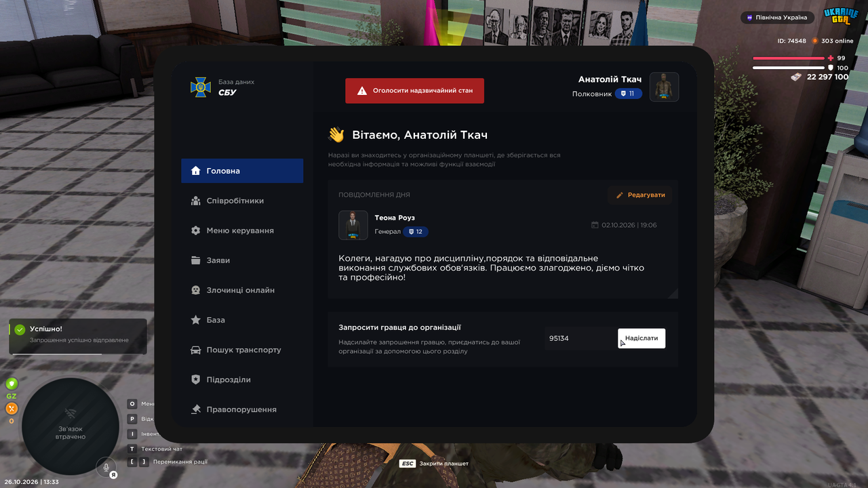868x488 pixels.
Task: Click the Редагувати edit button
Action: point(640,195)
